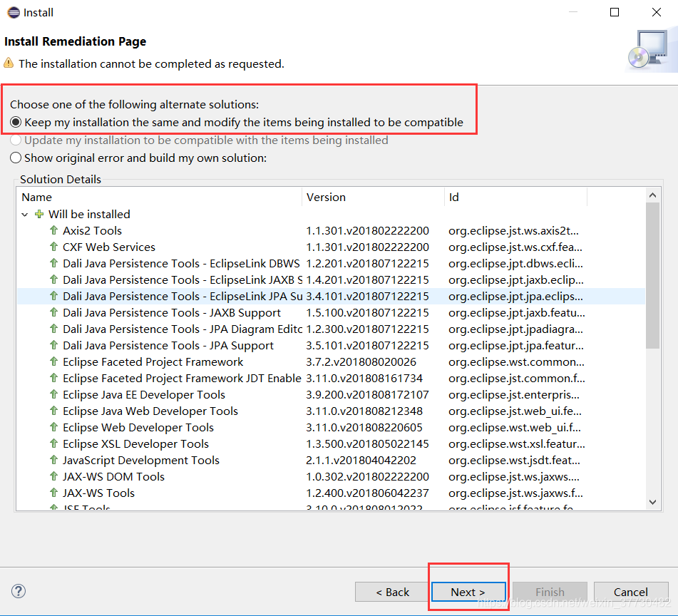Click version 3.7.2.v201808020026 cell

click(361, 361)
